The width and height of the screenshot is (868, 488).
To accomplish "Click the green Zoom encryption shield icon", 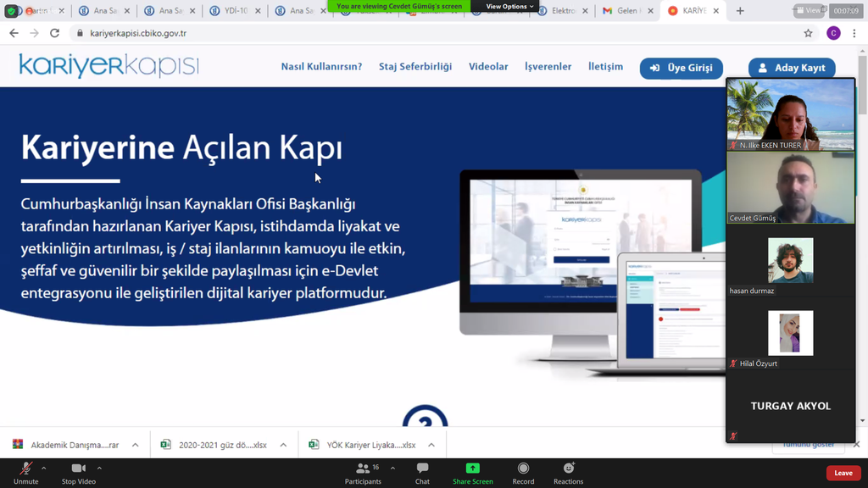I will (11, 10).
